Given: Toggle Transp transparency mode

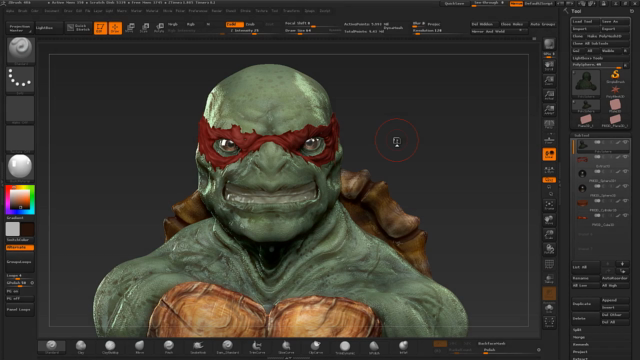Looking at the screenshot, I should pyautogui.click(x=549, y=278).
